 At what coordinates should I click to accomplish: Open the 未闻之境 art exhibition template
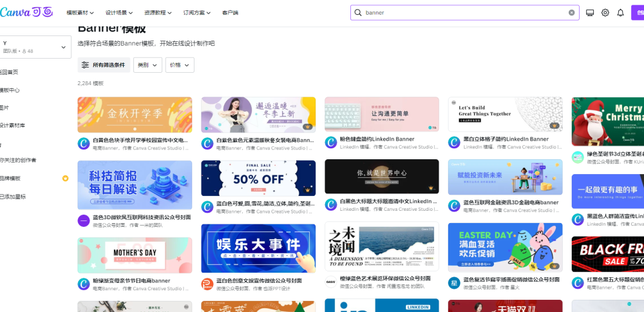click(382, 247)
